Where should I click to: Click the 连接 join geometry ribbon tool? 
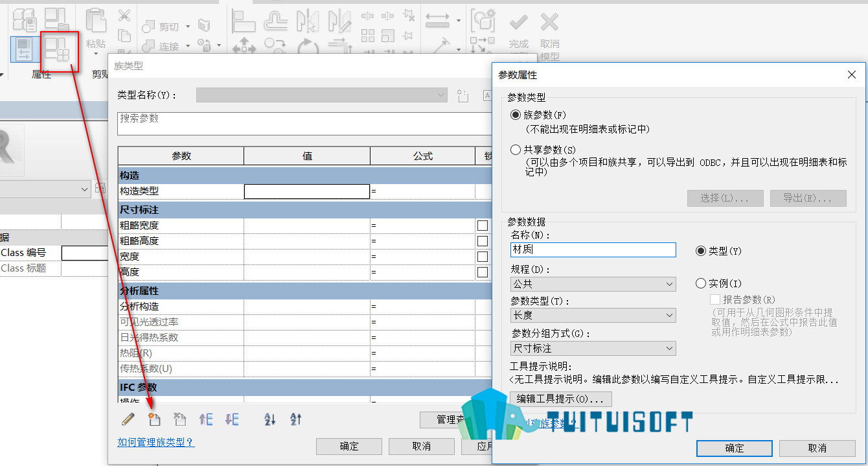(x=161, y=46)
